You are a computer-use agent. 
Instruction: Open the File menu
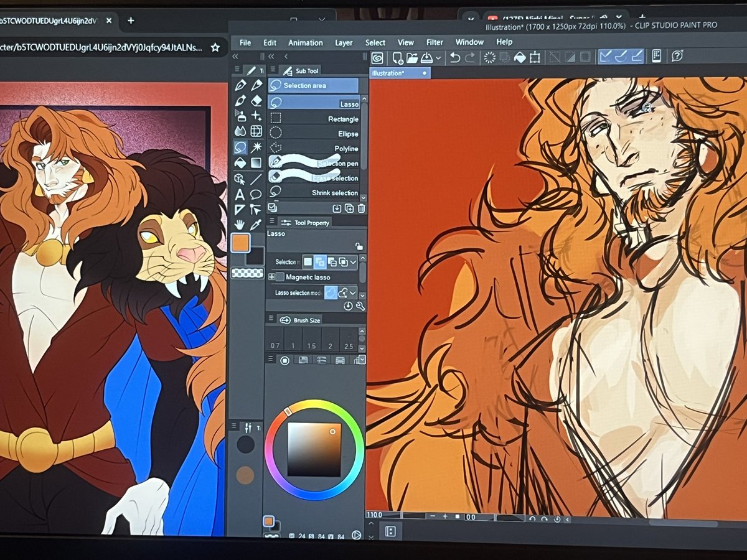[245, 42]
